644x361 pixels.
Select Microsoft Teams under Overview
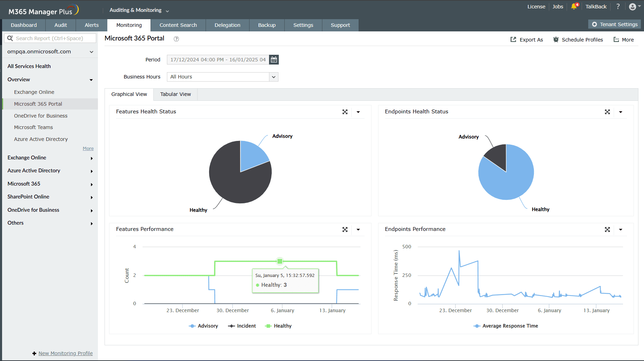tap(33, 127)
